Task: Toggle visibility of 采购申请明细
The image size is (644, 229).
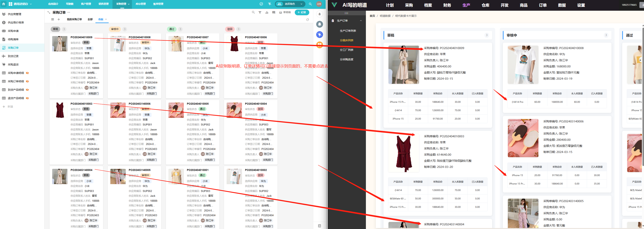Action: (28, 73)
